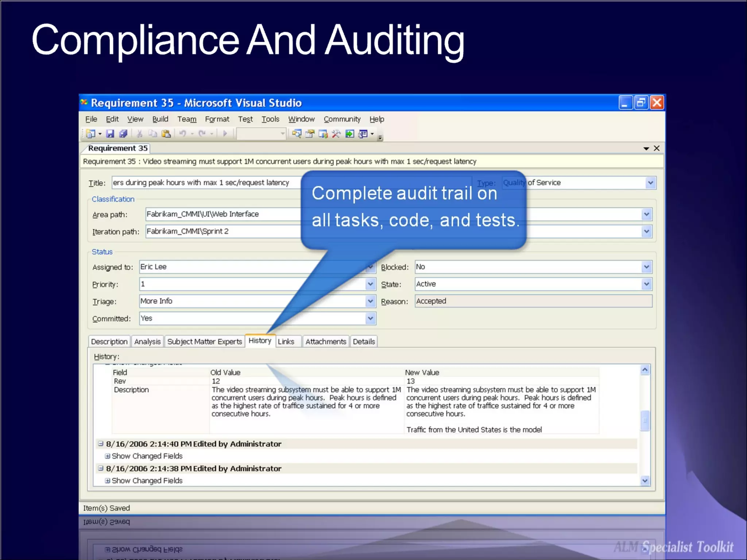The height and width of the screenshot is (560, 747).
Task: Click the green arrow Start Page icon
Action: pos(349,134)
